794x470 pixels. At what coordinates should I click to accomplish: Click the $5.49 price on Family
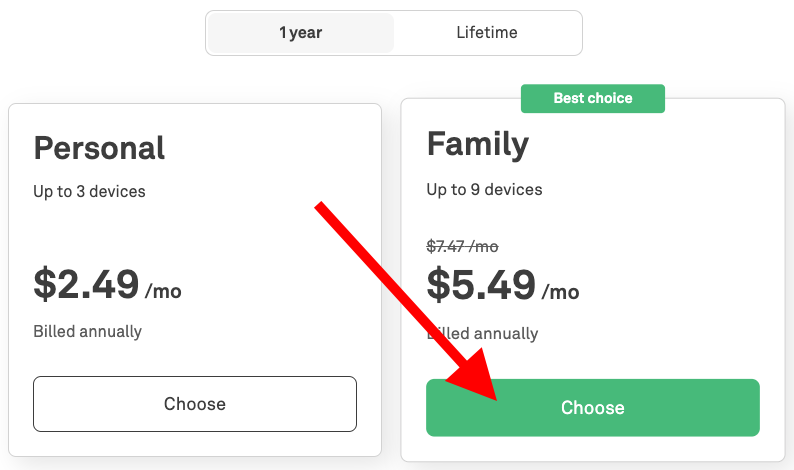pyautogui.click(x=481, y=285)
